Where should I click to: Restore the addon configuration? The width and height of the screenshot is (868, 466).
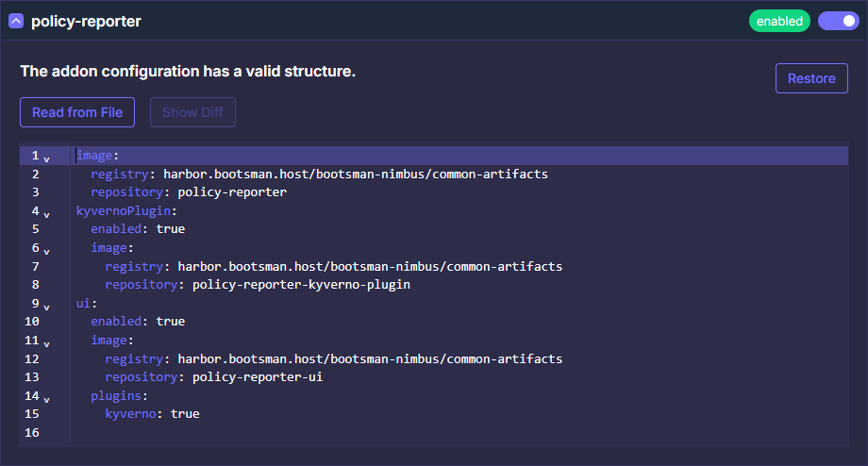810,78
